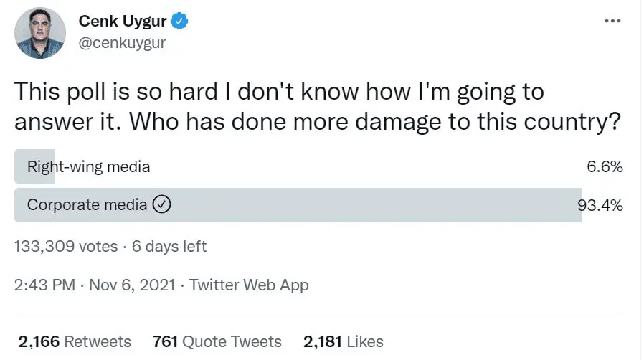Click the checkmark icon beside Corporate media
Viewport: 644px width, 360px height.
[162, 204]
